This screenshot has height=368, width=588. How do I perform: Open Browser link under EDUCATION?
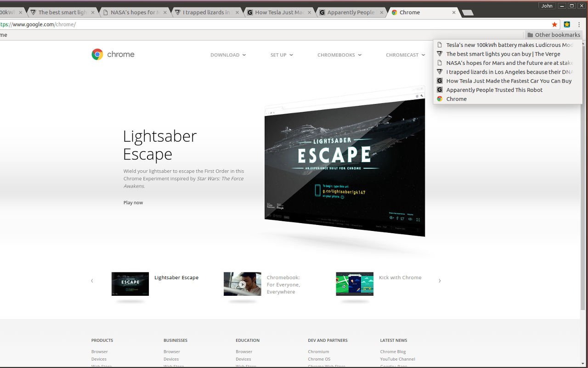tap(244, 351)
